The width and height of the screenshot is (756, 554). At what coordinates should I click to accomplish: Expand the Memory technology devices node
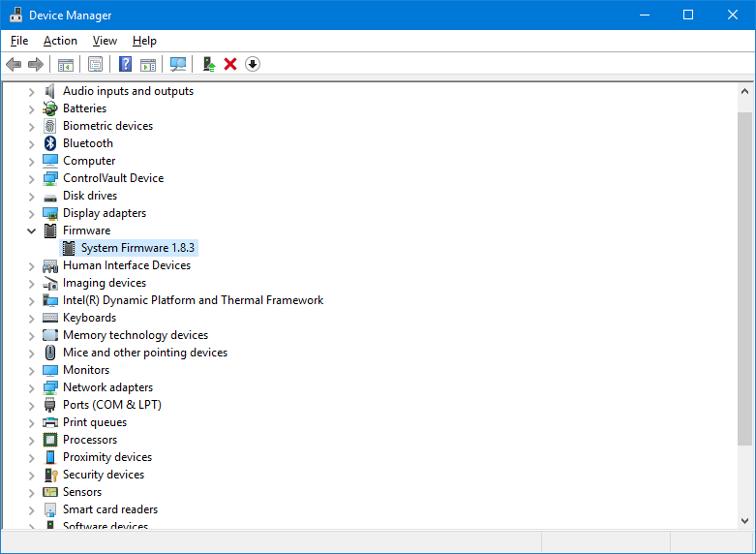[31, 336]
